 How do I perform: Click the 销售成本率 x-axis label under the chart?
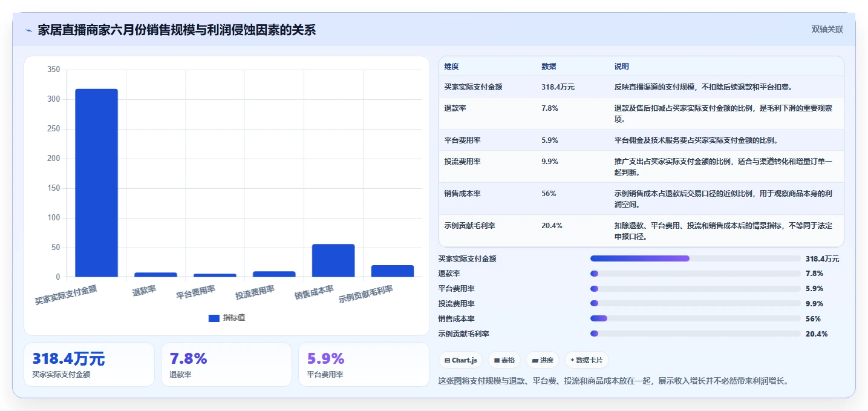coord(314,292)
